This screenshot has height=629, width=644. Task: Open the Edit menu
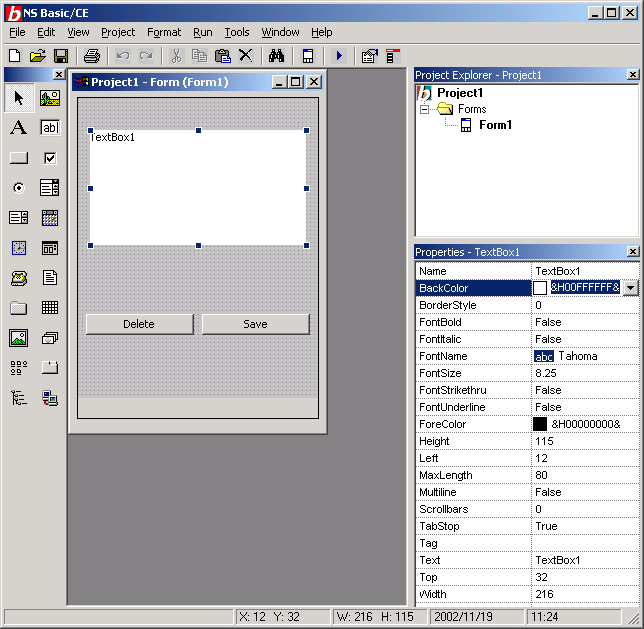46,32
